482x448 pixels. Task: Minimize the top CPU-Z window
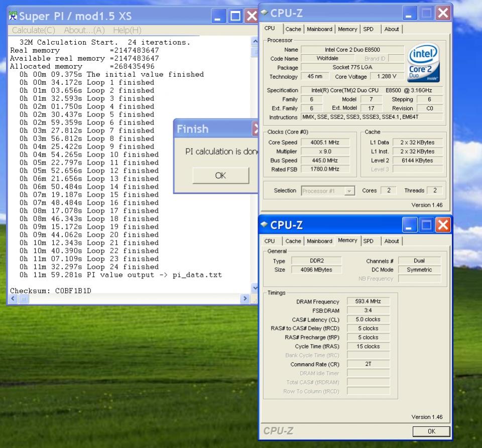[x=409, y=13]
